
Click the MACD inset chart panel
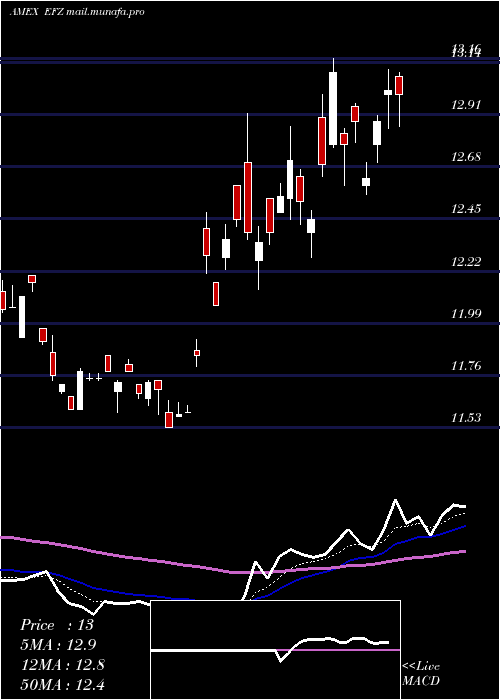[275, 650]
